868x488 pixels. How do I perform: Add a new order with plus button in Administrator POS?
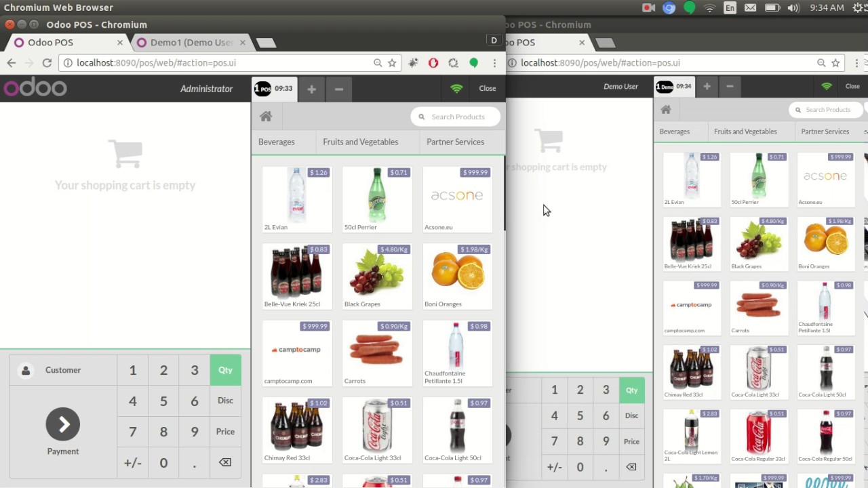311,89
